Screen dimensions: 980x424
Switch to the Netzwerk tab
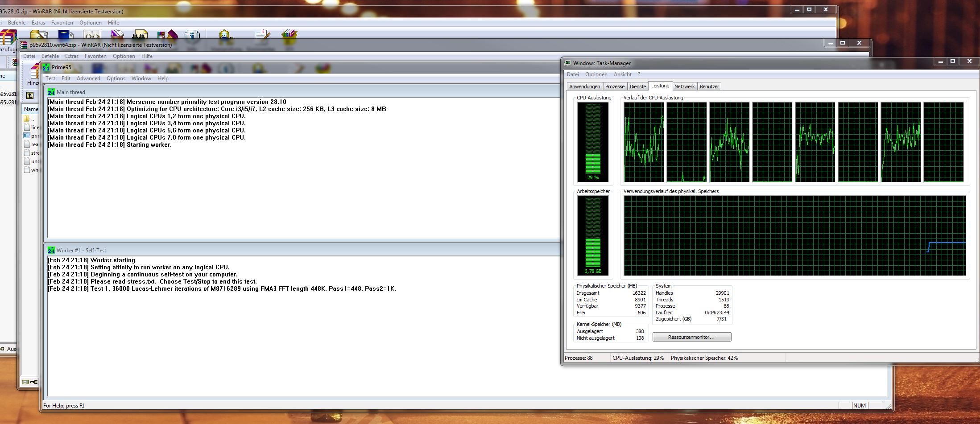pos(685,86)
